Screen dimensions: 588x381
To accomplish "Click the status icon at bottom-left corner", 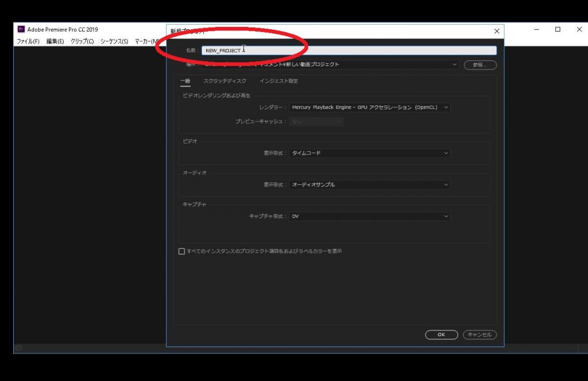I will tap(19, 348).
